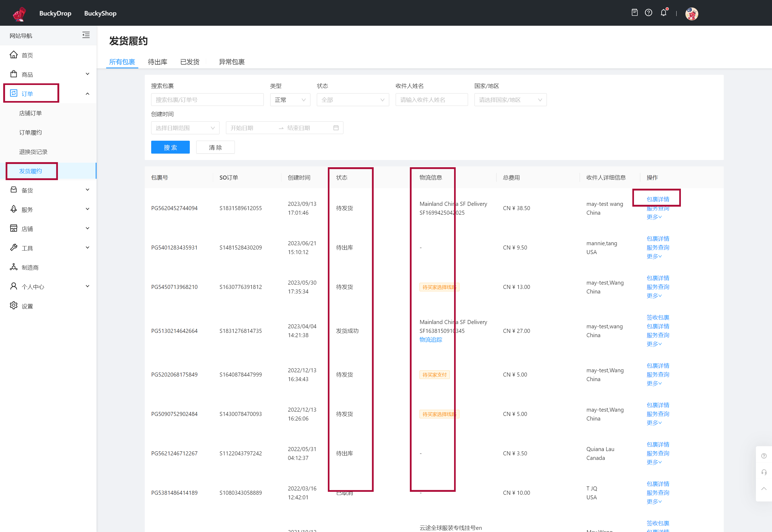Click the gear icon beside 设置
The width and height of the screenshot is (772, 532).
14,306
